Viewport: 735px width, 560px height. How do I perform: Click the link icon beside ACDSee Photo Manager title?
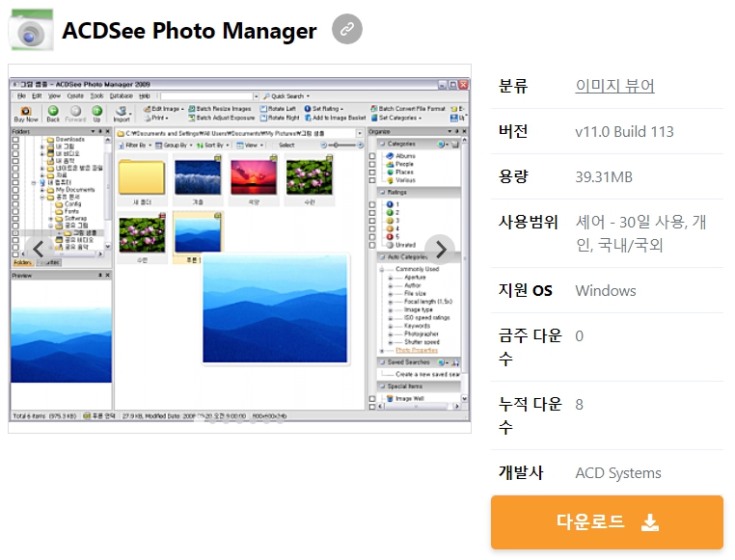click(347, 29)
